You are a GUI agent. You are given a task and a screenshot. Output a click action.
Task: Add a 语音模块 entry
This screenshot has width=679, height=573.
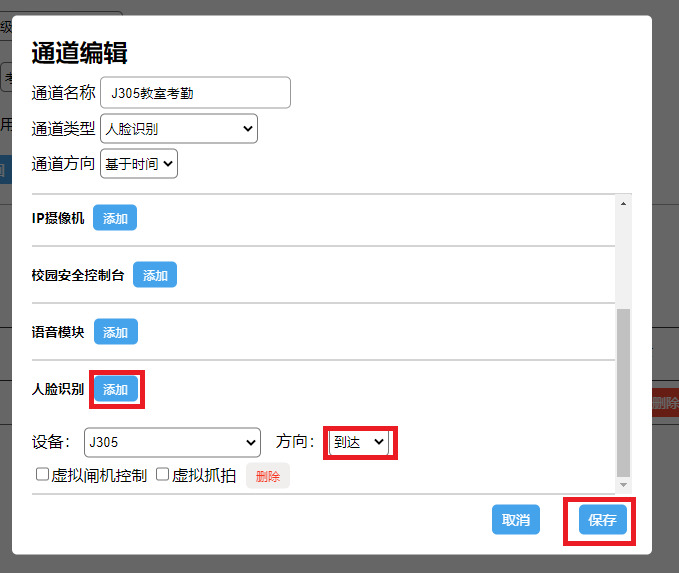(115, 332)
